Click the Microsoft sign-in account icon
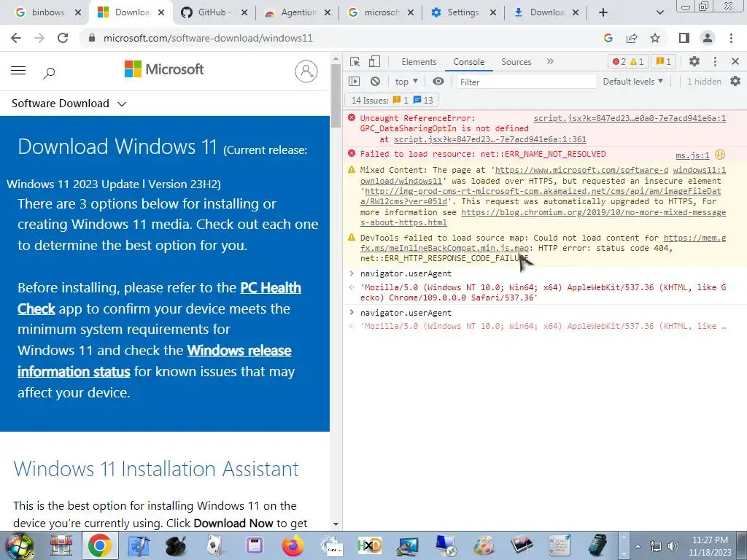 306,71
